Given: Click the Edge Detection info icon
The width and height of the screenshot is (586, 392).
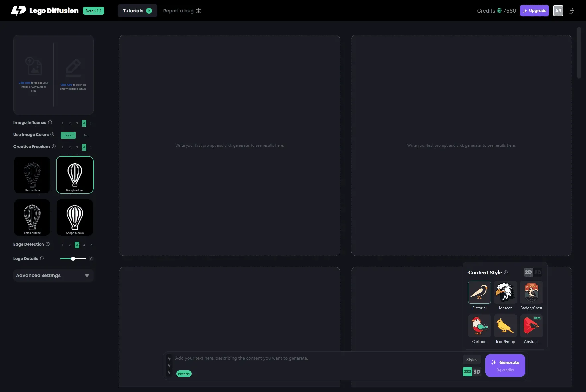Looking at the screenshot, I should click(x=48, y=244).
